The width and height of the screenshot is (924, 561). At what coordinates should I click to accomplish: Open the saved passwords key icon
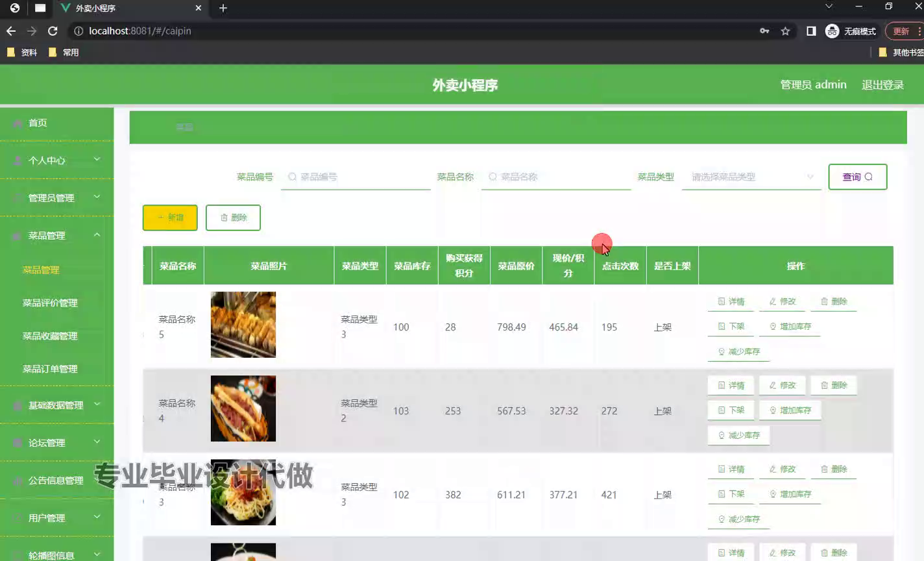764,31
